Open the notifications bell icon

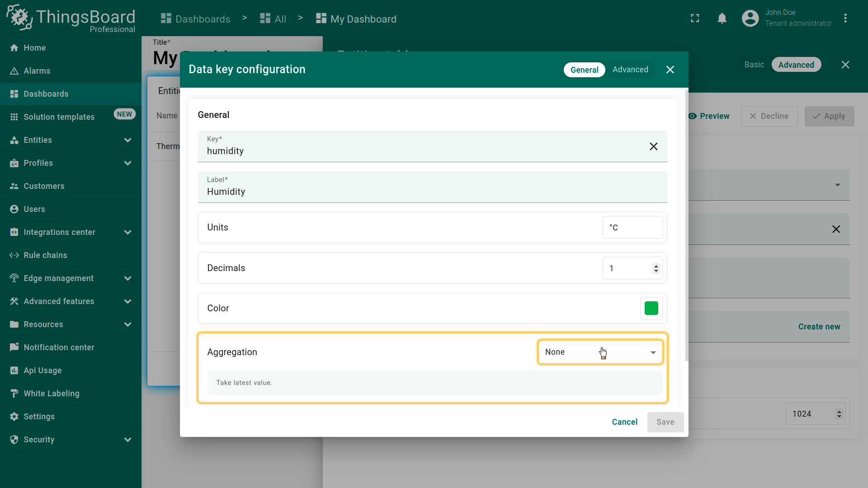tap(722, 19)
